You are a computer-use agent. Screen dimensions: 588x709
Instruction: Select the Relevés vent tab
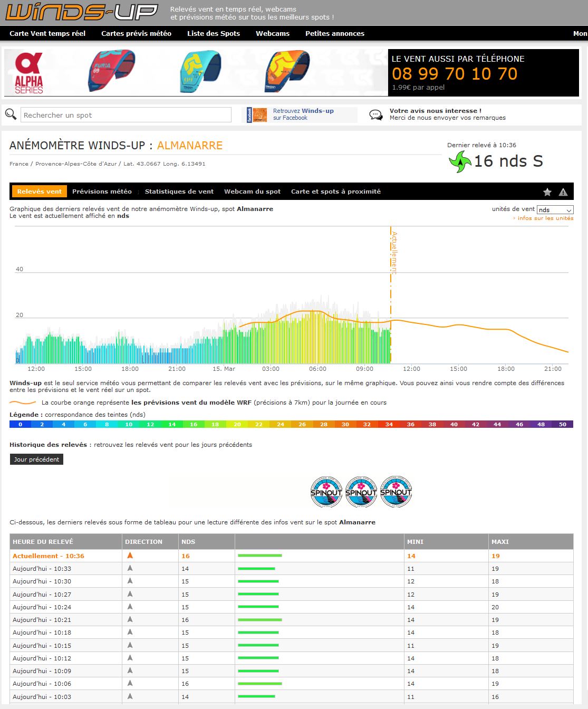coord(40,191)
